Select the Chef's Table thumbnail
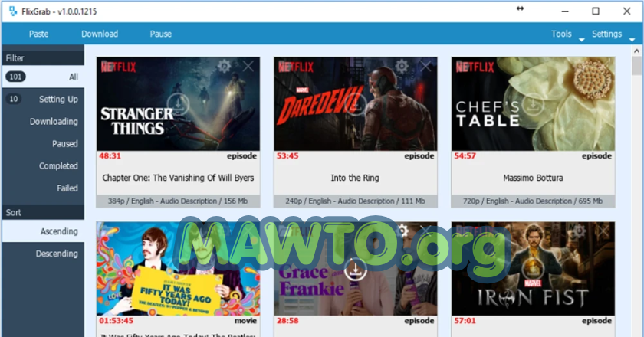 pos(533,104)
